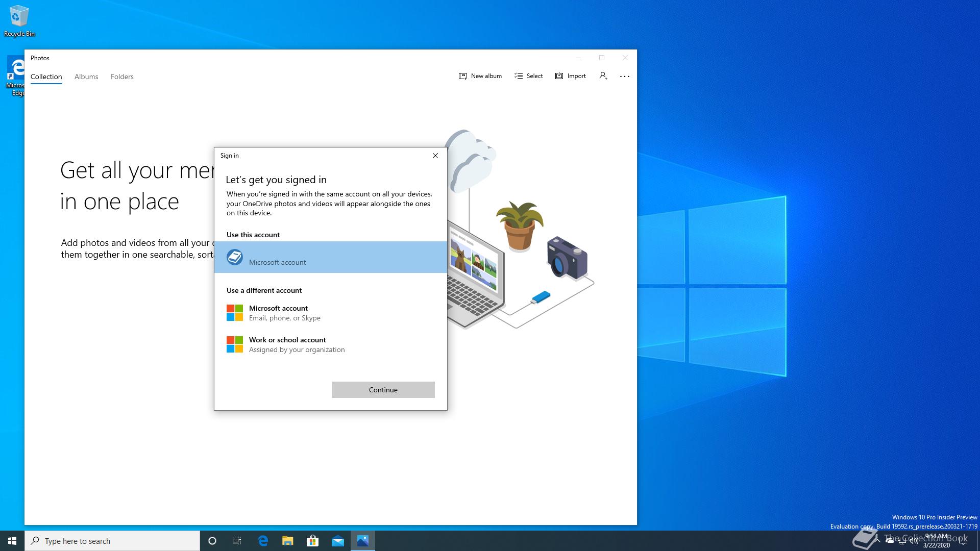Open File Explorer from the taskbar

pos(288,541)
